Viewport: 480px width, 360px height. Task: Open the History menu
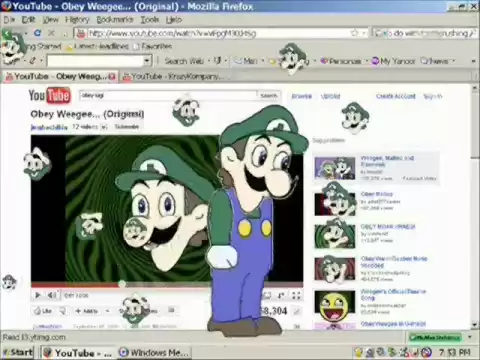tap(77, 20)
